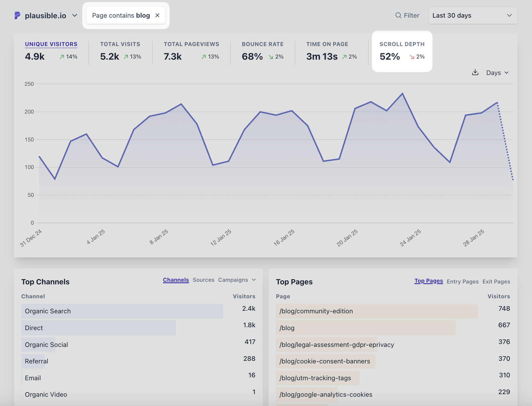Expand the Top Channels view chevron
Screen dimensions: 532x406
tap(254, 280)
